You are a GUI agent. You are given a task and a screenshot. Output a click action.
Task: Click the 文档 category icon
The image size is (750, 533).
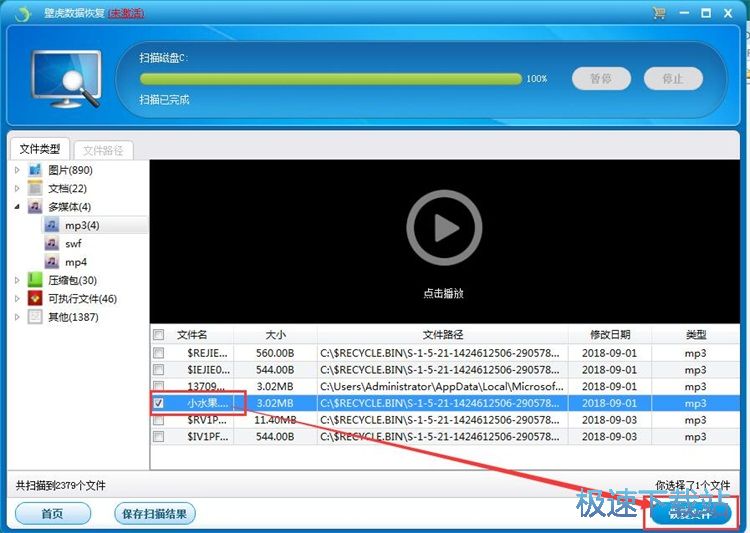click(35, 188)
